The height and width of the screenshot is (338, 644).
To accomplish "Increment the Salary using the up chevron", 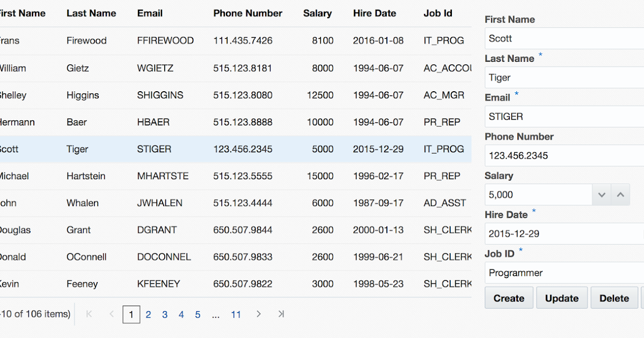I will coord(621,194).
